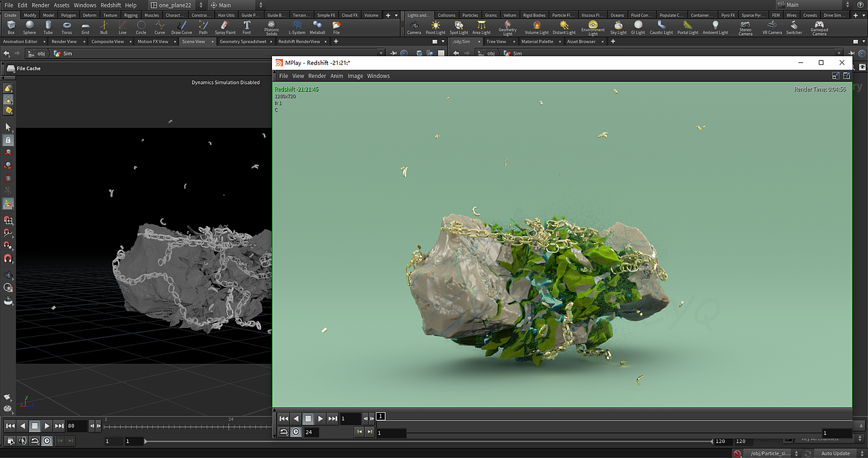Screen dimensions: 868x458
Task: Toggle the MPlay loop playback button
Action: [284, 432]
